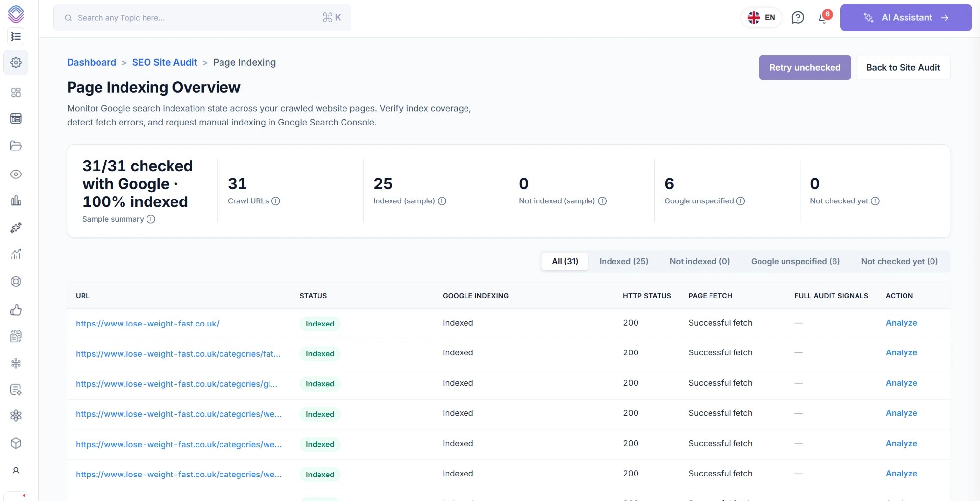This screenshot has height=501, width=980.
Task: Open the categories/fat... URL link
Action: 178,353
